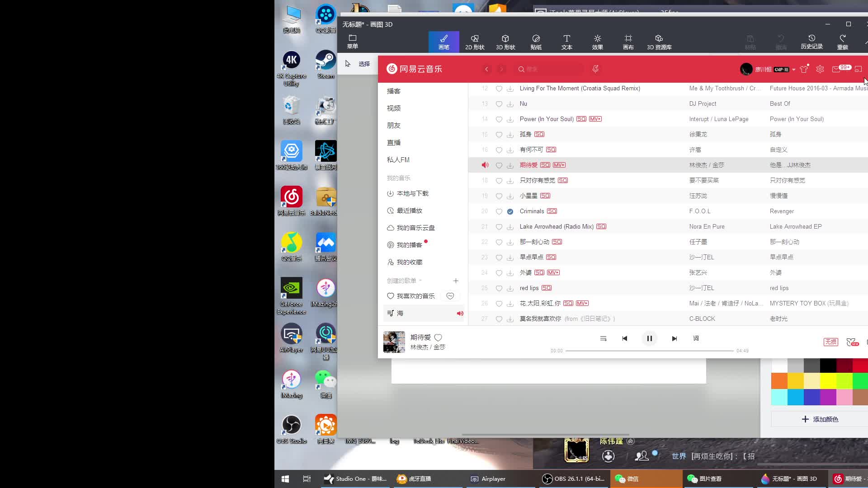The image size is (868, 488).
Task: Open artist 沙一汀EL on 早点早点 row
Action: pos(701,257)
